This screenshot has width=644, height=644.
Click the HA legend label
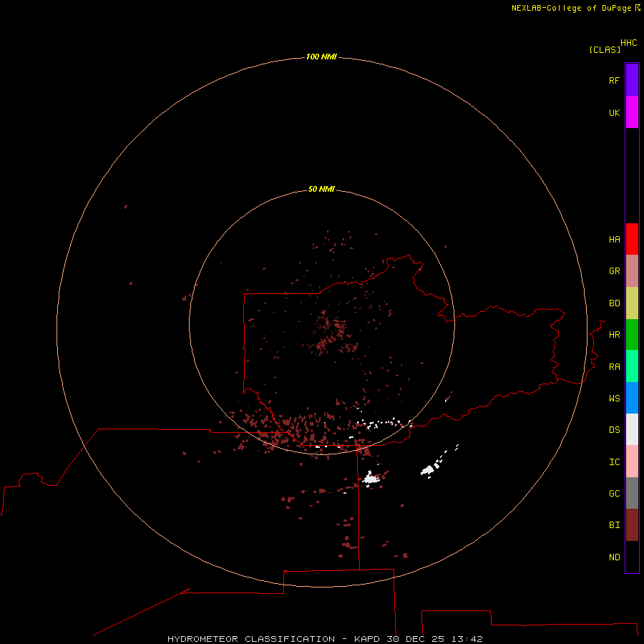coord(614,240)
